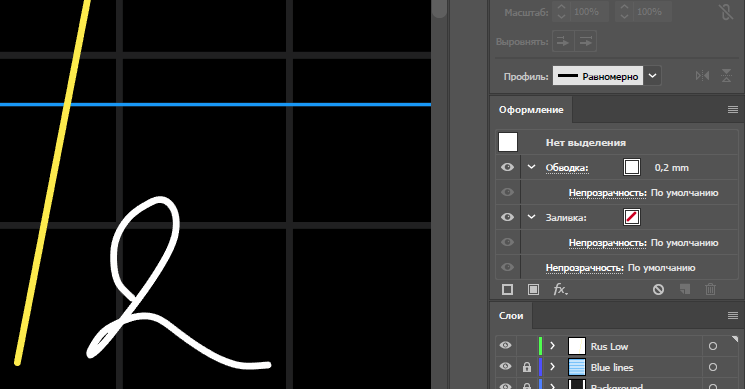The image size is (745, 389).
Task: Select the Равномерно profile box
Action: [x=598, y=76]
